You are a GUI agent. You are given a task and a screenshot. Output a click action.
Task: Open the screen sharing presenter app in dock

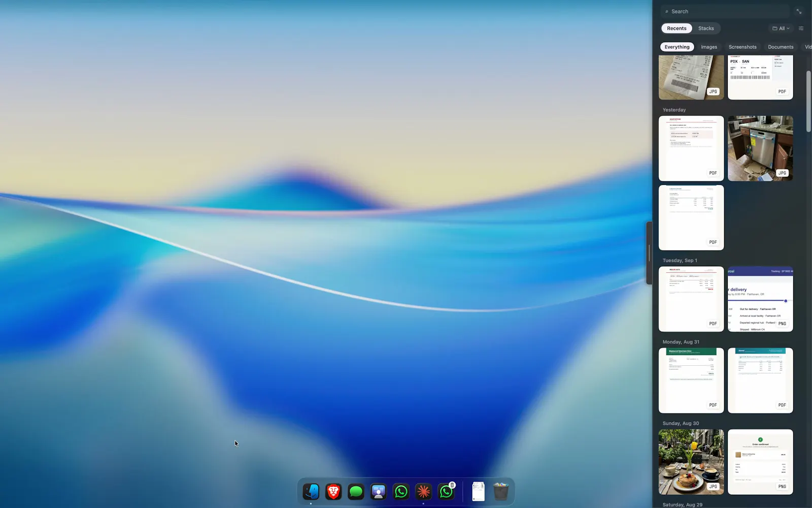click(379, 491)
